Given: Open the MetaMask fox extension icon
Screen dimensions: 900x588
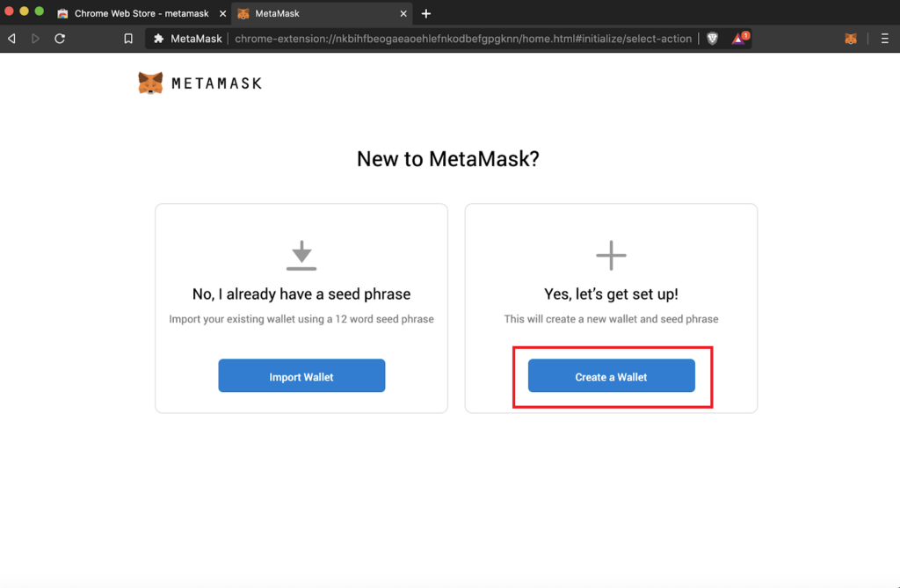Looking at the screenshot, I should [x=850, y=39].
